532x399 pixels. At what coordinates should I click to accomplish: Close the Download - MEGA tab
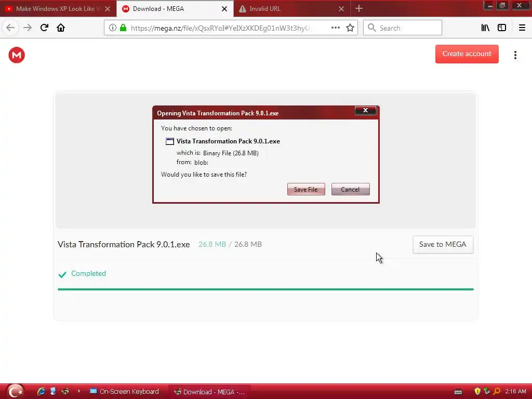224,9
